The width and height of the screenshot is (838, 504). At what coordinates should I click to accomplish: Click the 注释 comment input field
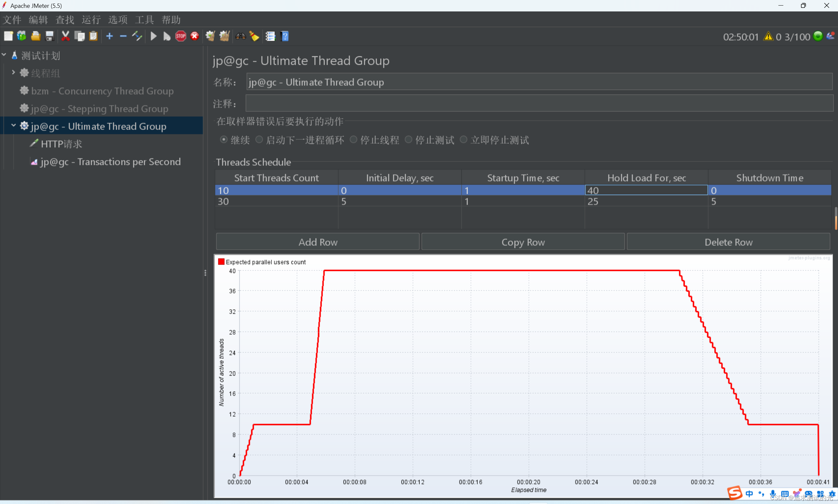click(x=539, y=103)
